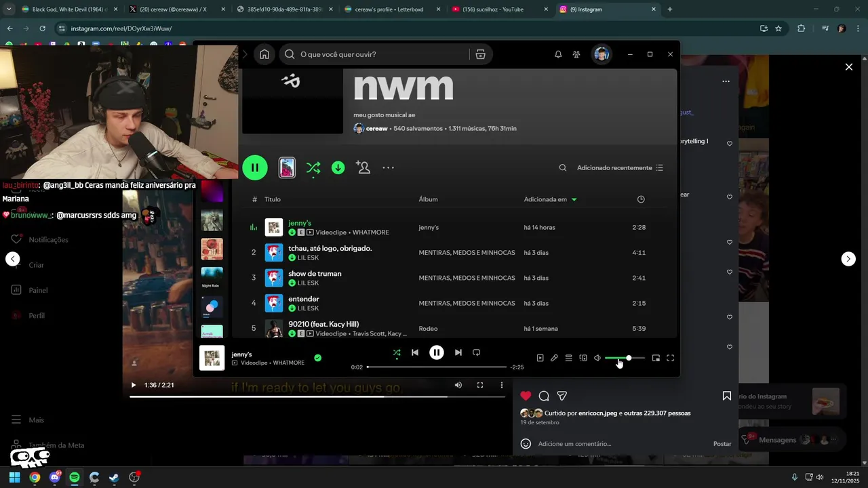This screenshot has height=488, width=868.
Task: Open Night Rain playlist in sidebar
Action: pos(212,276)
